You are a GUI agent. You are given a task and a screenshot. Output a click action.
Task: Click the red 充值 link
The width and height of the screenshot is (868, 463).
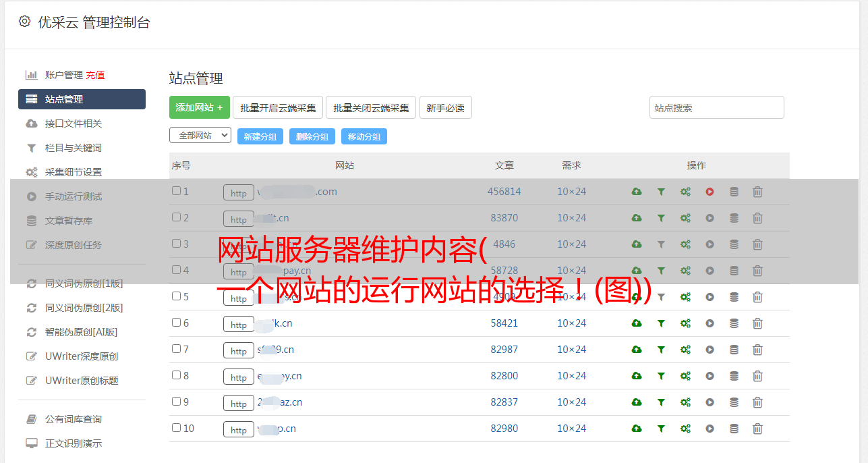click(95, 75)
